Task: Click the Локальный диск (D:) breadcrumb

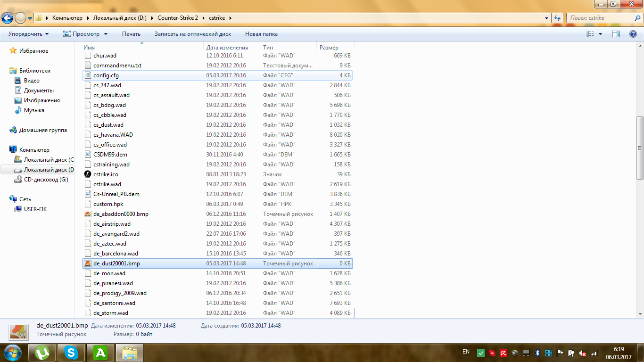Action: pos(120,18)
